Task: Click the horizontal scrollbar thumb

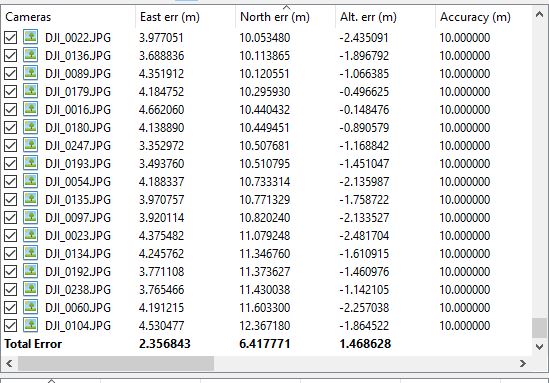Action: coord(116,363)
